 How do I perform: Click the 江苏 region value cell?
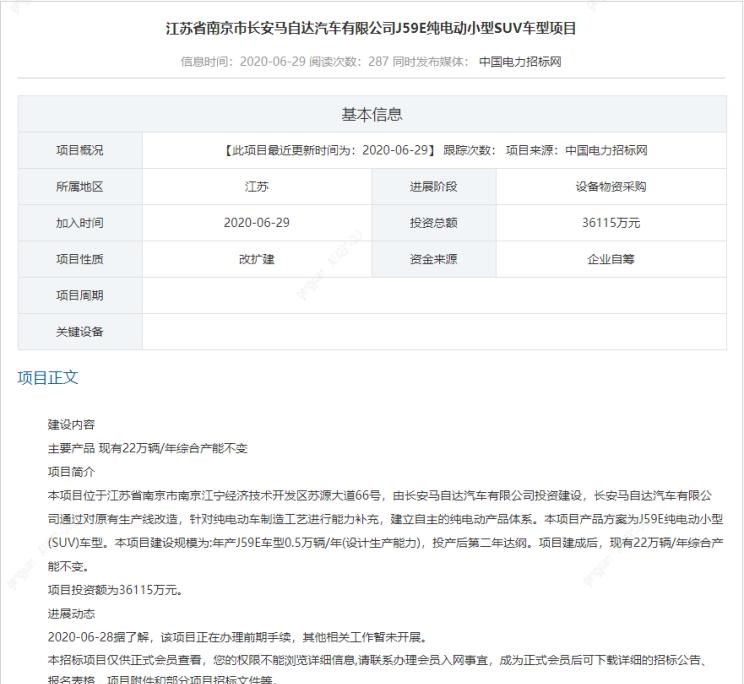tap(257, 186)
